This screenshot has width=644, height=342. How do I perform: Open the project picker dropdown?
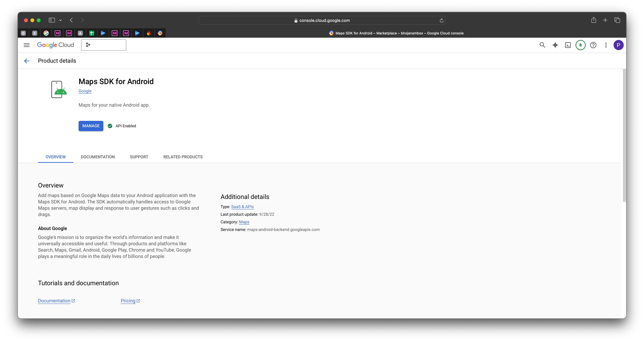[x=103, y=45]
